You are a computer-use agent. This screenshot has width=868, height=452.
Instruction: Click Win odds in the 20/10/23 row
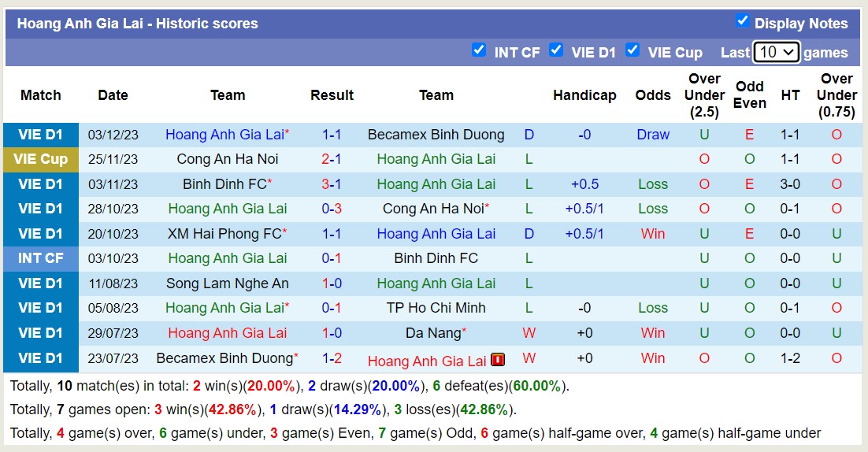tap(653, 234)
